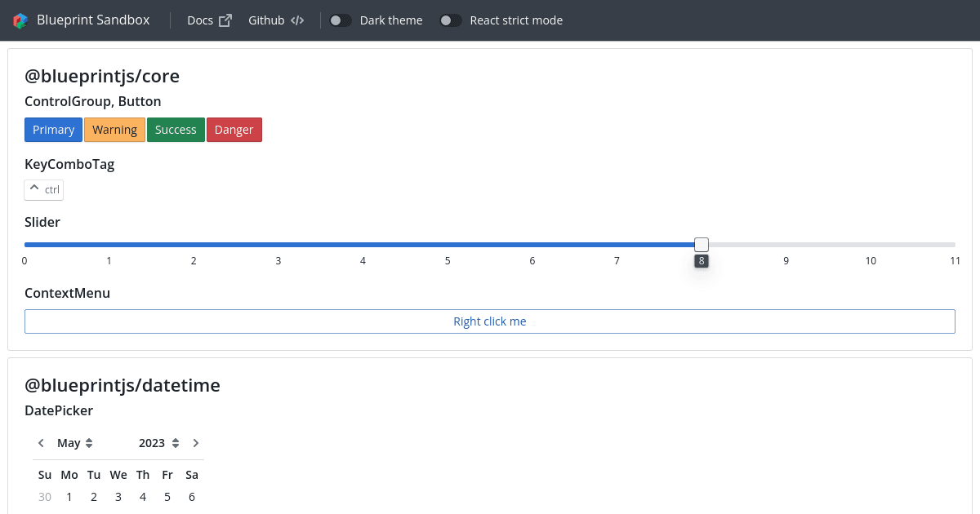980x514 pixels.
Task: Open the Docs page
Action: pos(198,20)
